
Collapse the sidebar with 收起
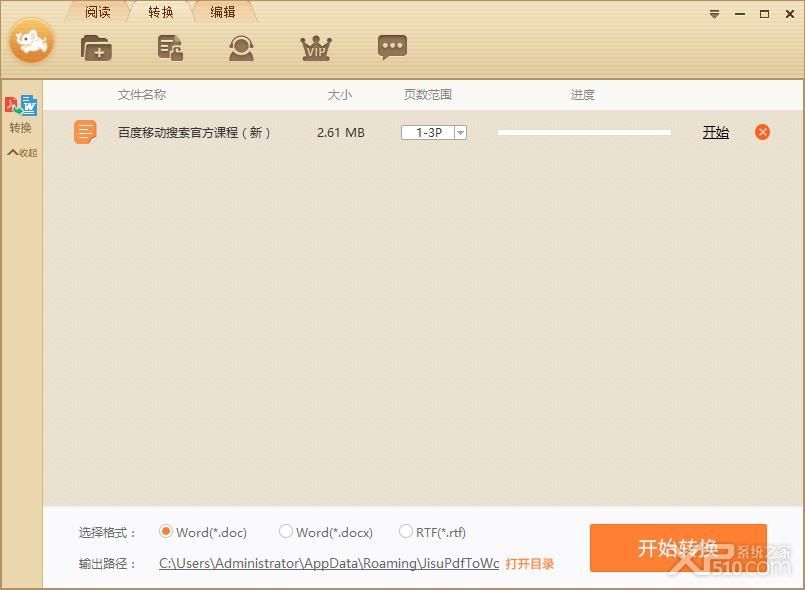[22, 153]
